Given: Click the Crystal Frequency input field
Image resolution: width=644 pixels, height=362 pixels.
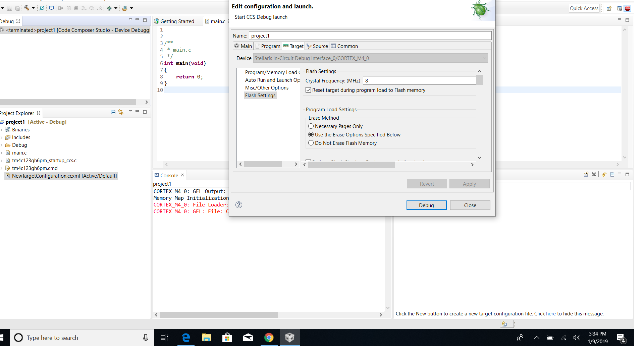Looking at the screenshot, I should coord(419,81).
